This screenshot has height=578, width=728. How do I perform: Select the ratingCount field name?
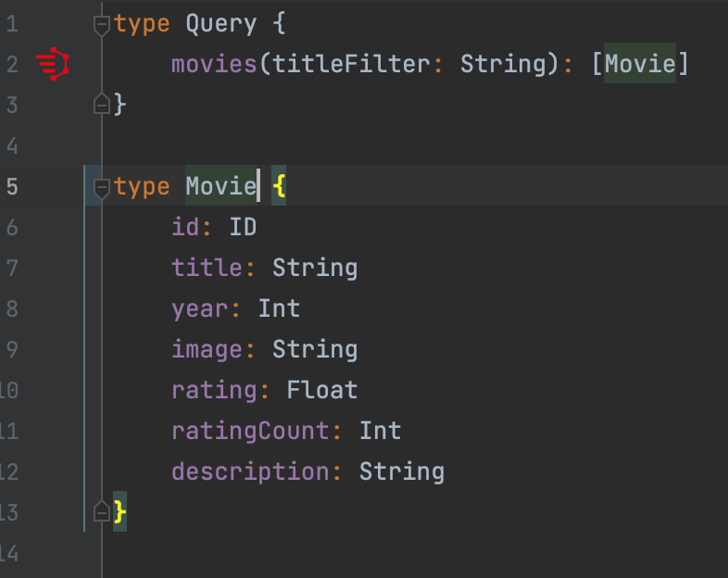coord(250,431)
